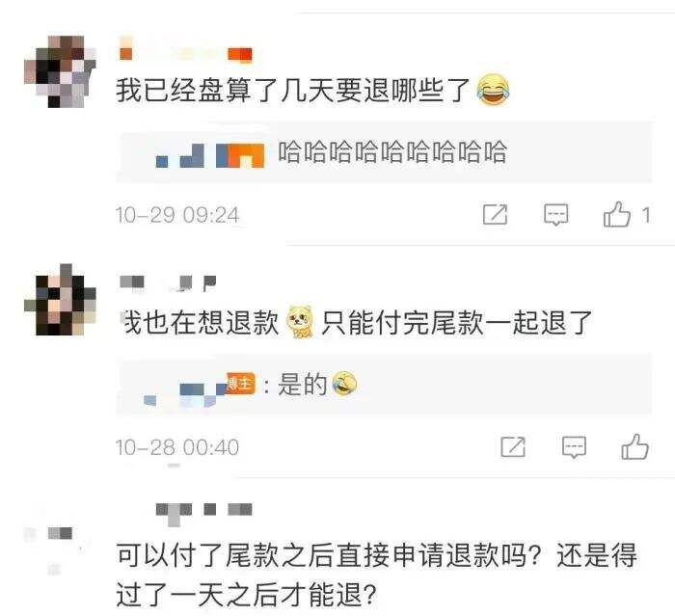Open reply box for 10-28 00:40 comment

(574, 447)
